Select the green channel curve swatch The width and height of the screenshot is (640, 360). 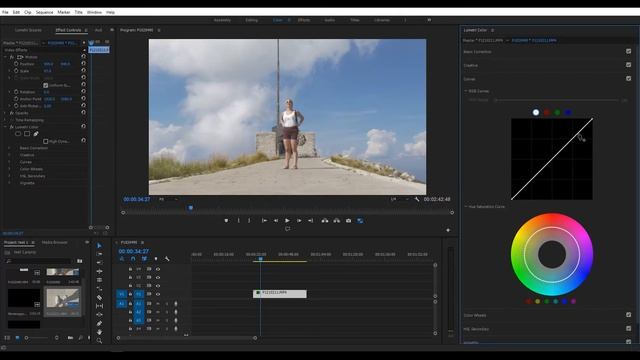558,112
